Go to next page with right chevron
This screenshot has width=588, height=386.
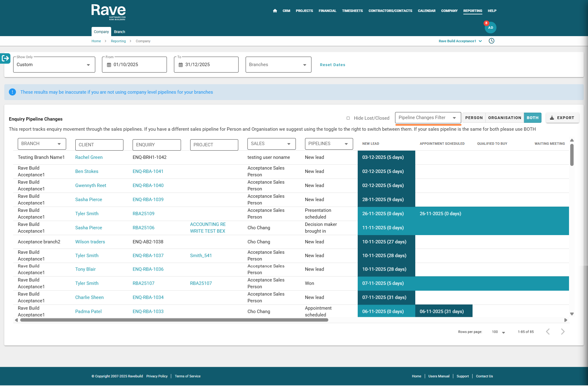[563, 332]
